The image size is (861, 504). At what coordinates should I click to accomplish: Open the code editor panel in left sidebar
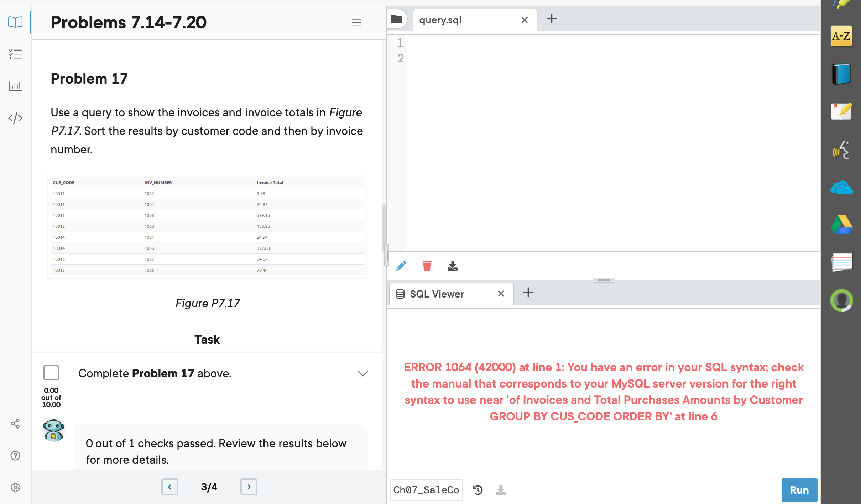(x=15, y=118)
